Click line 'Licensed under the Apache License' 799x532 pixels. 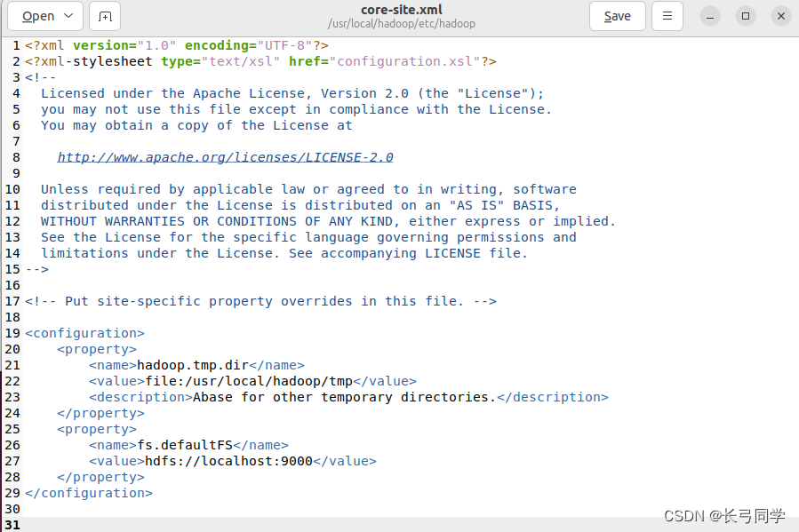[x=292, y=93]
